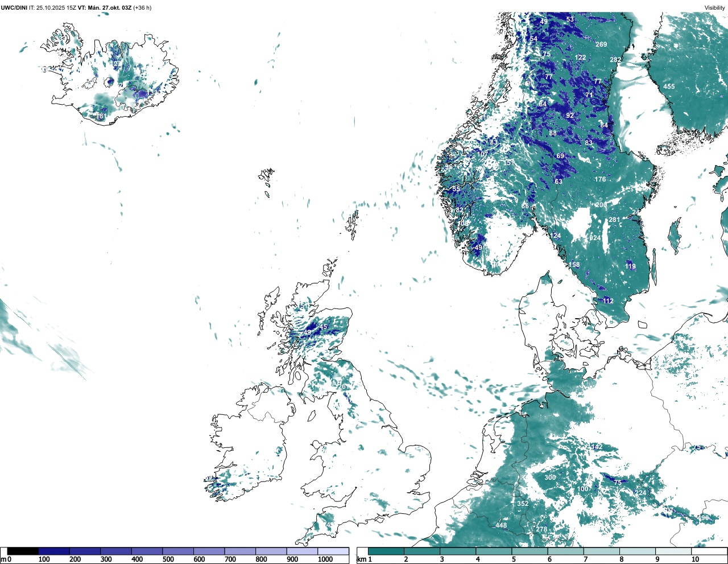The image size is (728, 564).
Task: Choose the 5–6 km teal legend segment
Action: click(x=530, y=551)
